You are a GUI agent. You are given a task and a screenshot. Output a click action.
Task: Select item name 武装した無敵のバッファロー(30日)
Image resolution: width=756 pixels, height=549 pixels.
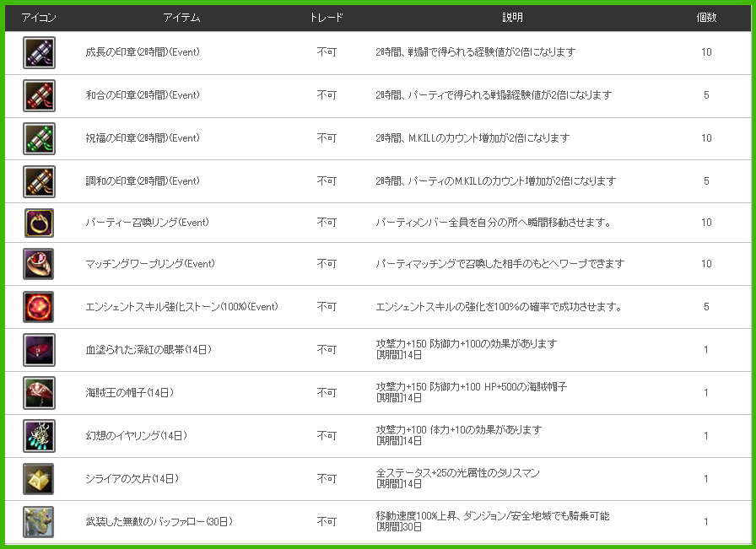pos(159,521)
